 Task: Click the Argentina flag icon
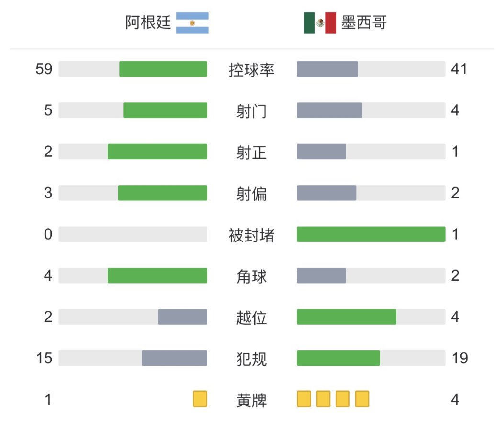pyautogui.click(x=192, y=23)
